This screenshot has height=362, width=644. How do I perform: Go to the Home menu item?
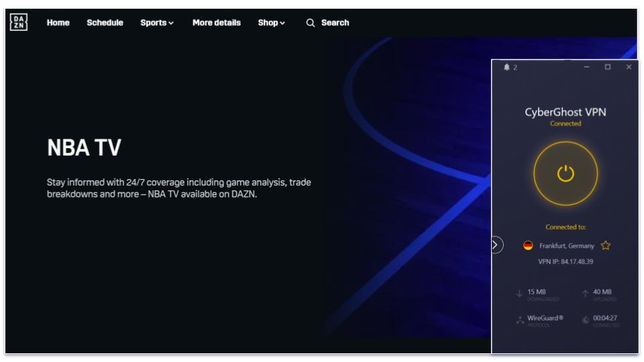(58, 23)
